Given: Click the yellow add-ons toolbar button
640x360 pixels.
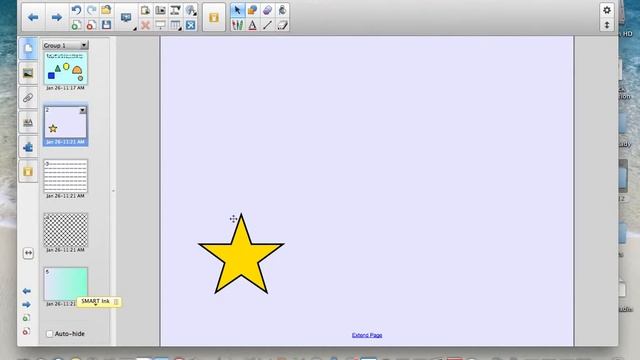Looking at the screenshot, I should pos(213,17).
